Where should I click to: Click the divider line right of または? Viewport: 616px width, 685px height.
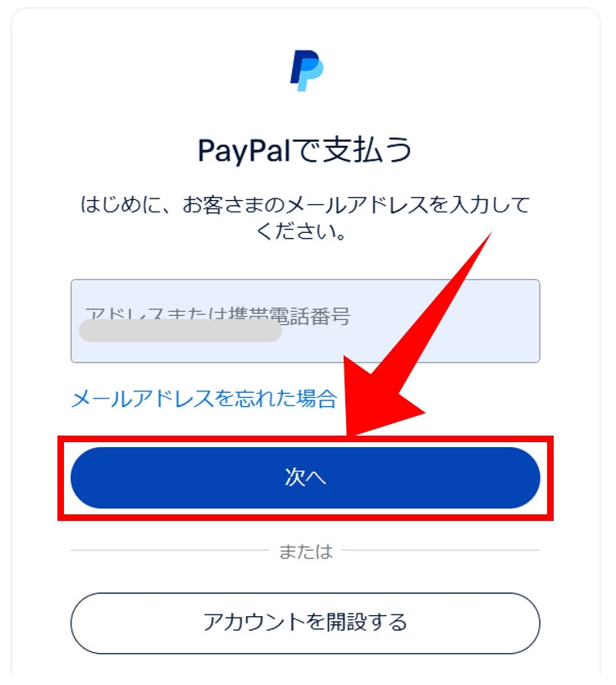pos(441,550)
